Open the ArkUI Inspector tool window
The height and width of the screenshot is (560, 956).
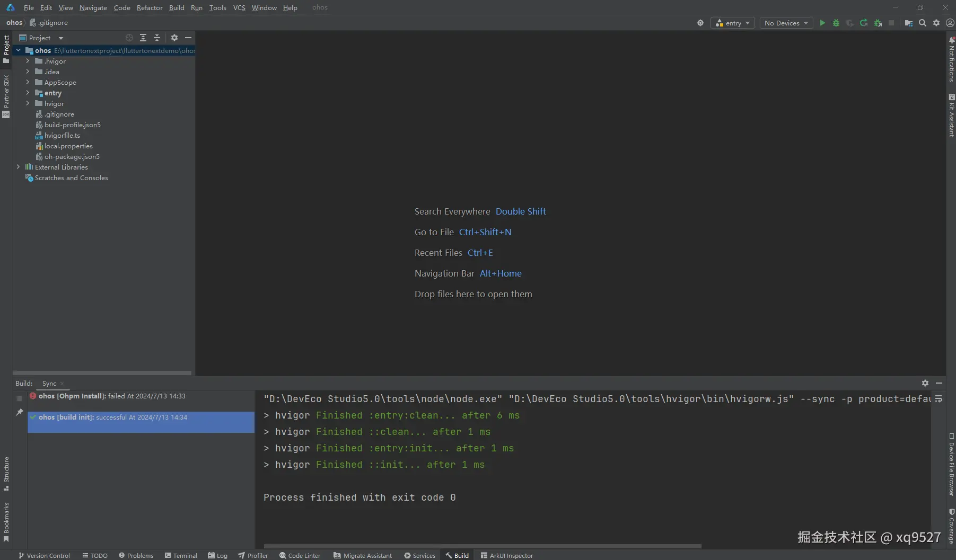507,555
